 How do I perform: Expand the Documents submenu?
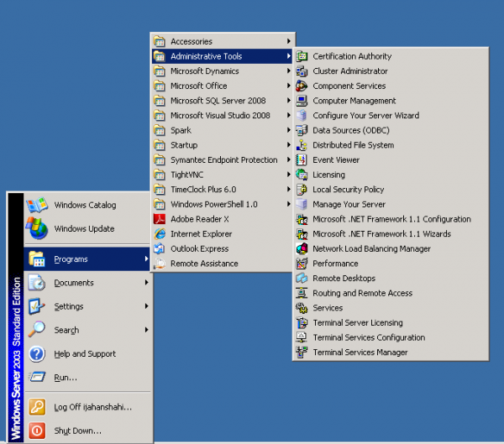[74, 283]
